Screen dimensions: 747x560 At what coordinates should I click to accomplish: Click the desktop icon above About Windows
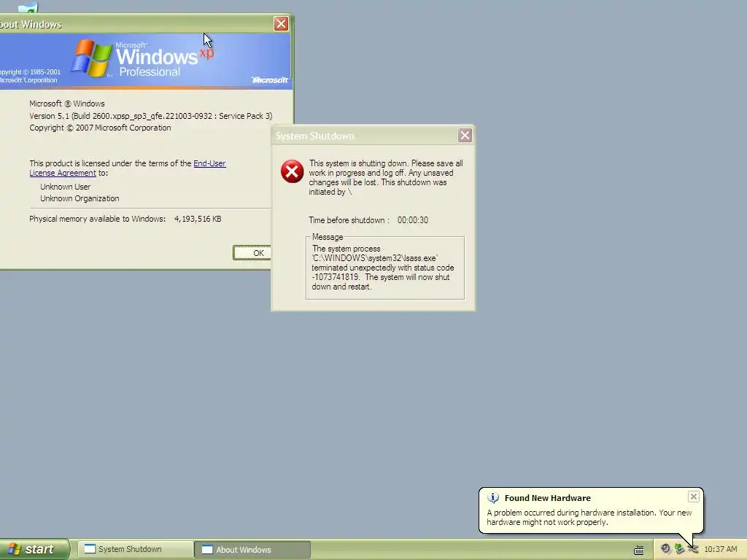coord(27,7)
